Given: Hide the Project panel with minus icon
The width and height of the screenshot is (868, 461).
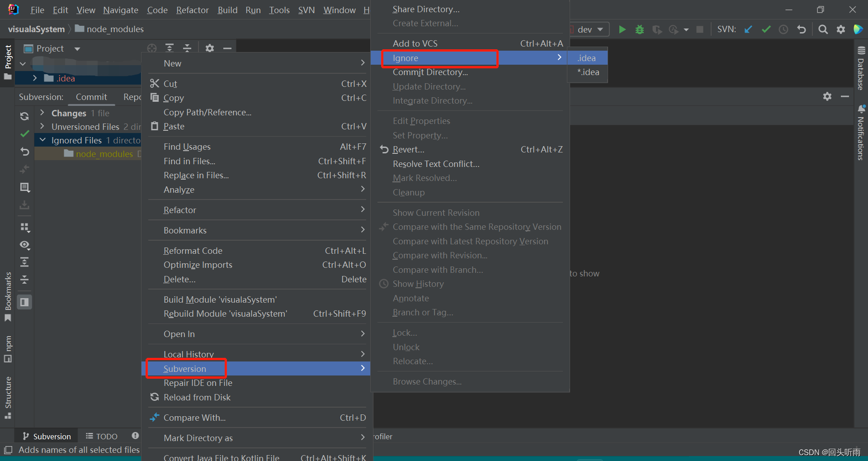Looking at the screenshot, I should coord(227,48).
